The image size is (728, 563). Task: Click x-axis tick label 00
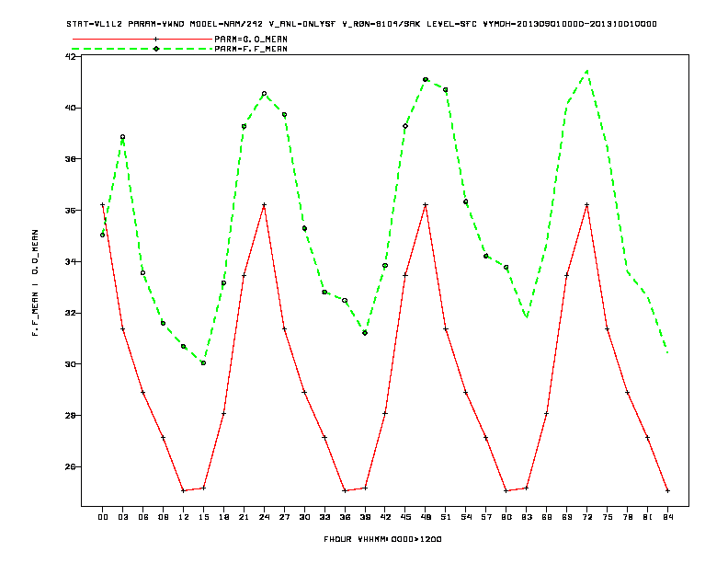click(x=103, y=517)
